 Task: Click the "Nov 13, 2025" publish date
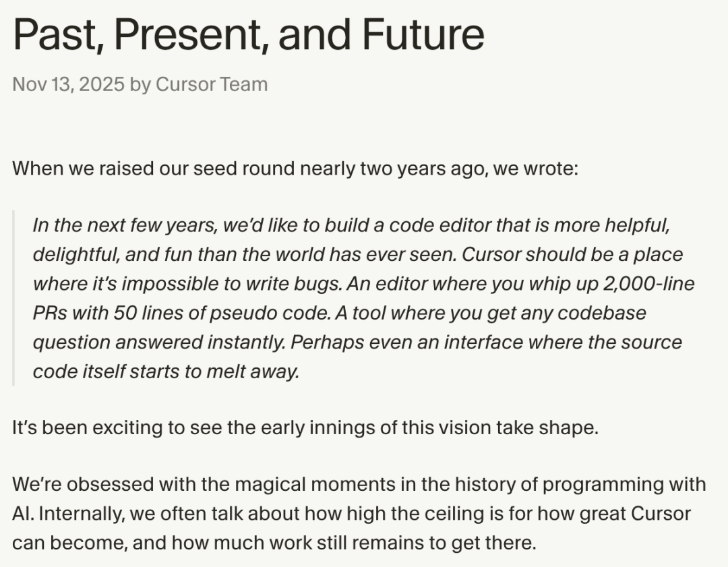point(68,84)
